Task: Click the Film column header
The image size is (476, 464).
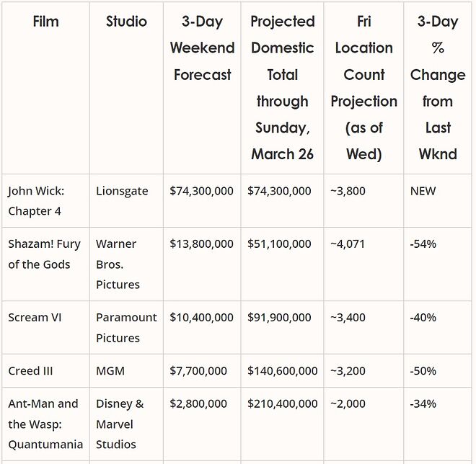Action: pos(45,22)
